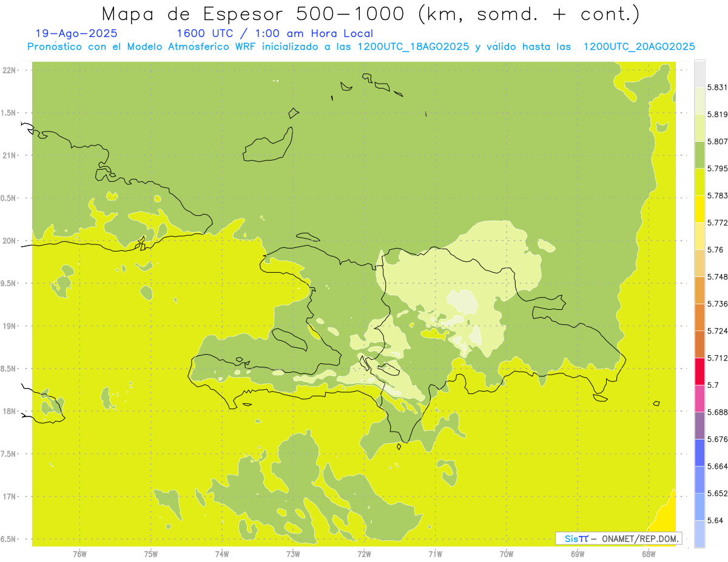Image resolution: width=728 pixels, height=562 pixels.
Task: Select the red swatch between 5.7 and 5.712
Action: [x=699, y=372]
